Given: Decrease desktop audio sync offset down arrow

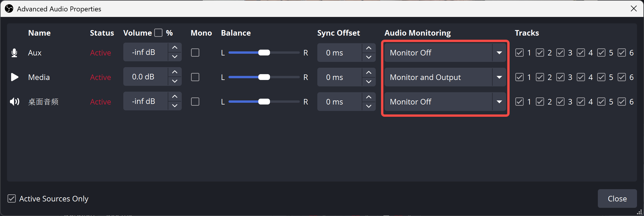Looking at the screenshot, I should 369,106.
